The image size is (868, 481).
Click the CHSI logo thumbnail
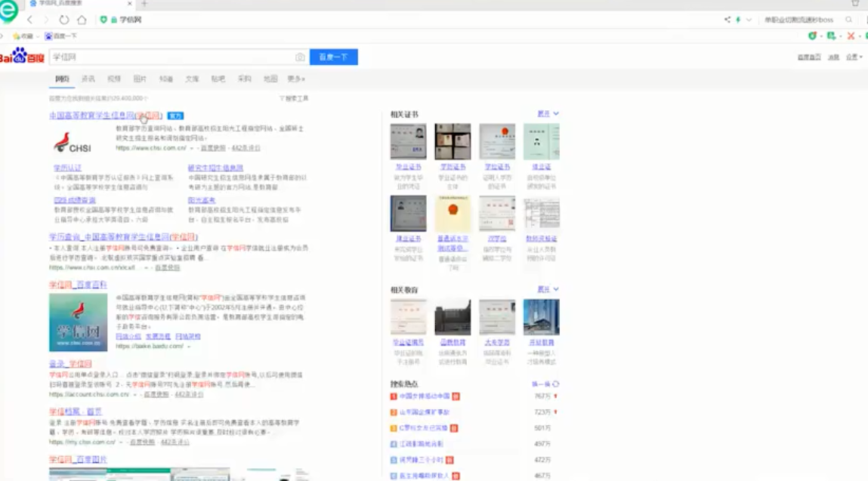point(73,143)
